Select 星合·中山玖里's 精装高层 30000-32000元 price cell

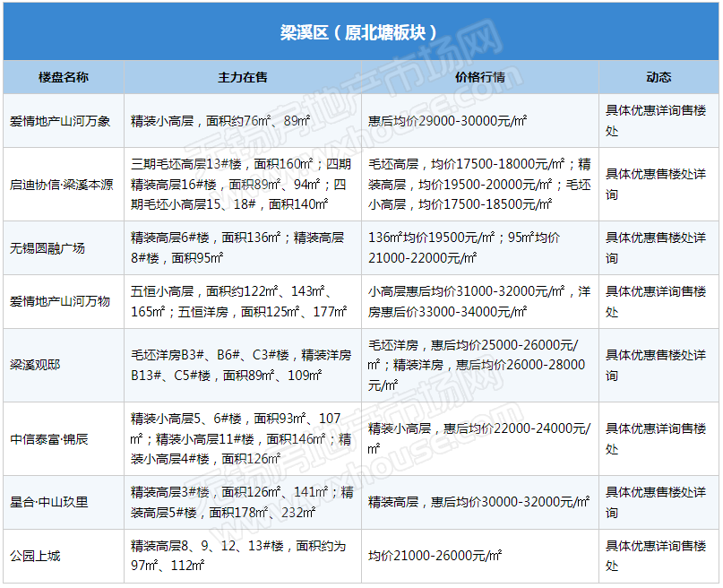tap(478, 502)
